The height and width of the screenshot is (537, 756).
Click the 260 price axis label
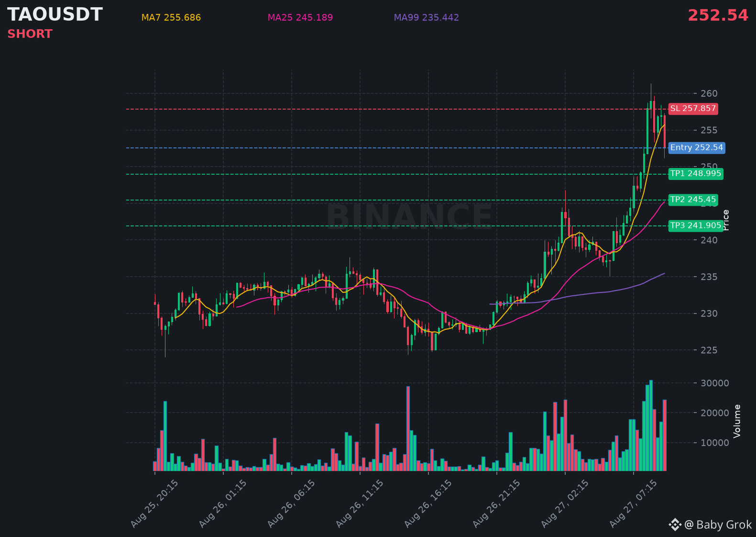pos(709,94)
